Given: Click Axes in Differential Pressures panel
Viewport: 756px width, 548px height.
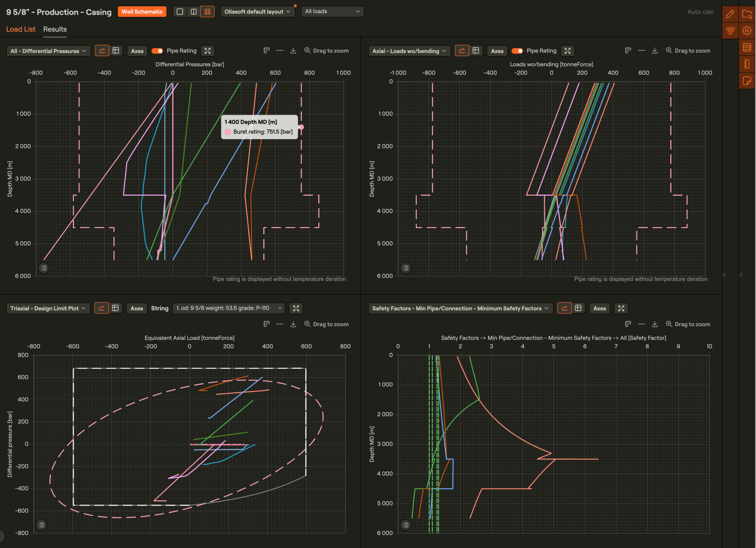Looking at the screenshot, I should pyautogui.click(x=137, y=51).
